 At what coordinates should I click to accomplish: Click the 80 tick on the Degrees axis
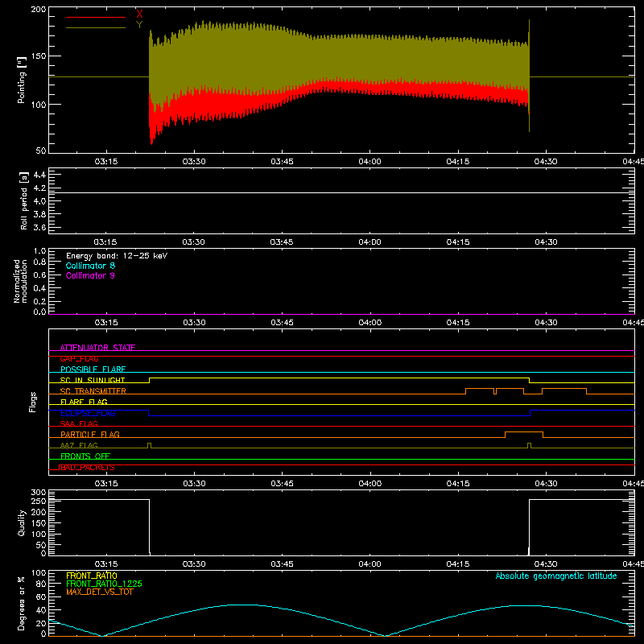pyautogui.click(x=41, y=584)
